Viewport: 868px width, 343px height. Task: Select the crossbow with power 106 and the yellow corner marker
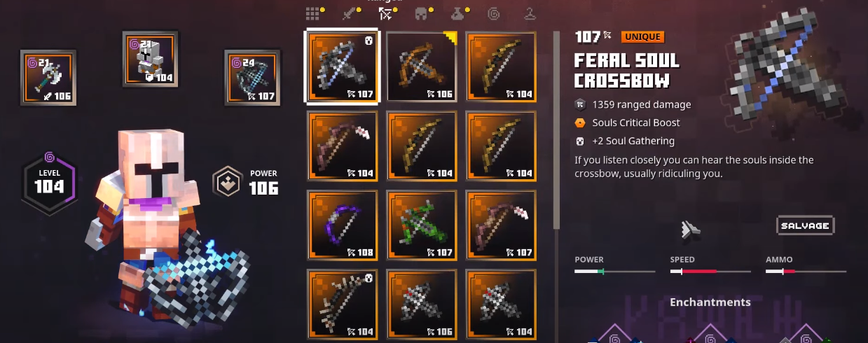coord(422,66)
